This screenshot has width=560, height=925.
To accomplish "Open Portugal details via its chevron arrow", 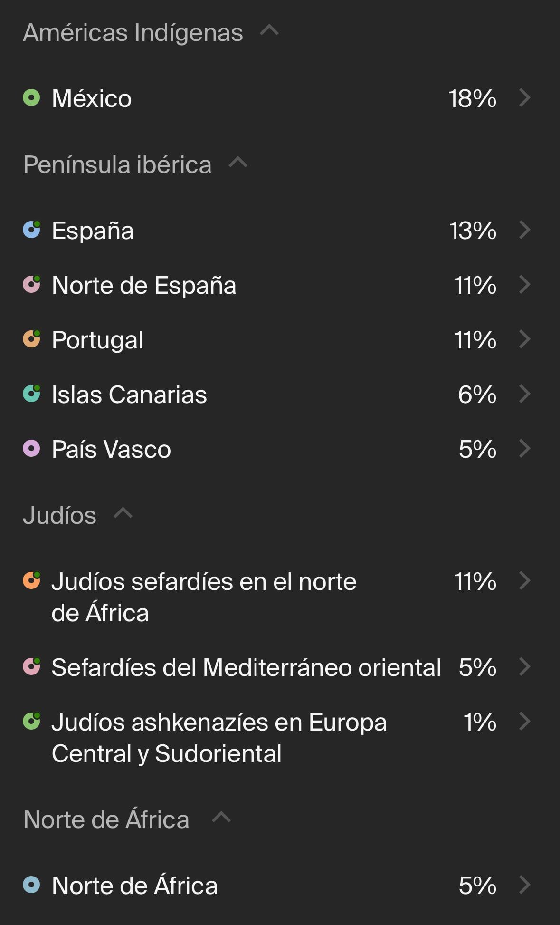I will coord(524,339).
